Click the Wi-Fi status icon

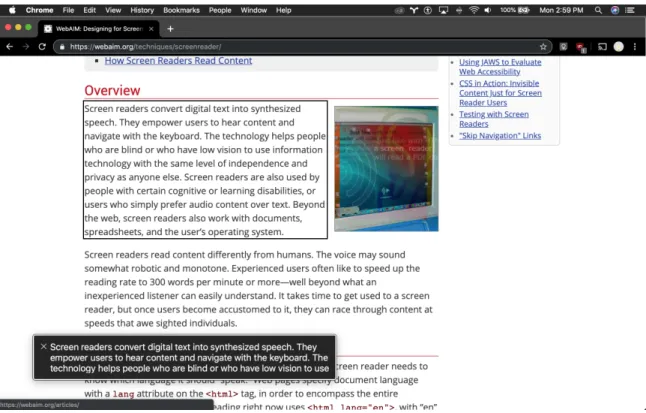(474, 10)
